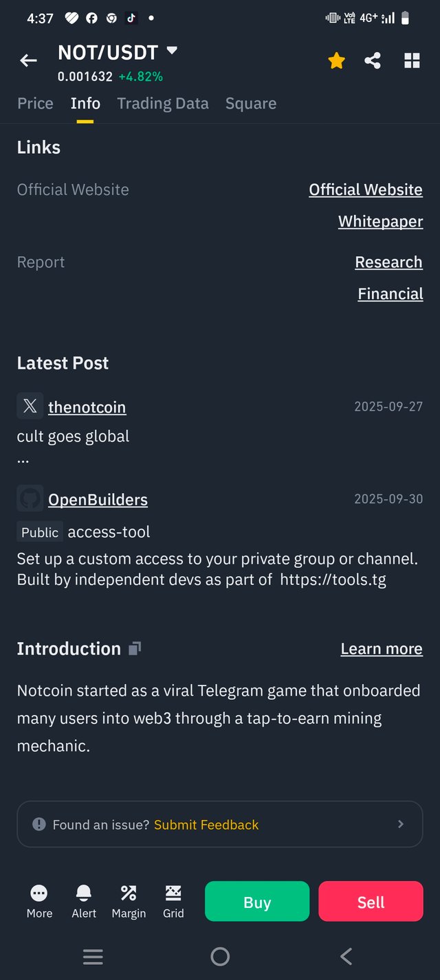Switch to the Trading Data tab

(x=162, y=104)
